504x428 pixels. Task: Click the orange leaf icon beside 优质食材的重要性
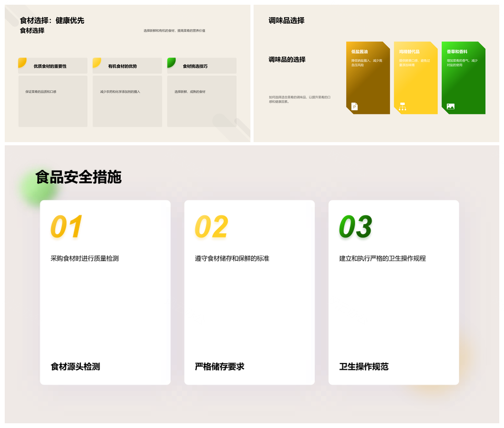click(22, 63)
